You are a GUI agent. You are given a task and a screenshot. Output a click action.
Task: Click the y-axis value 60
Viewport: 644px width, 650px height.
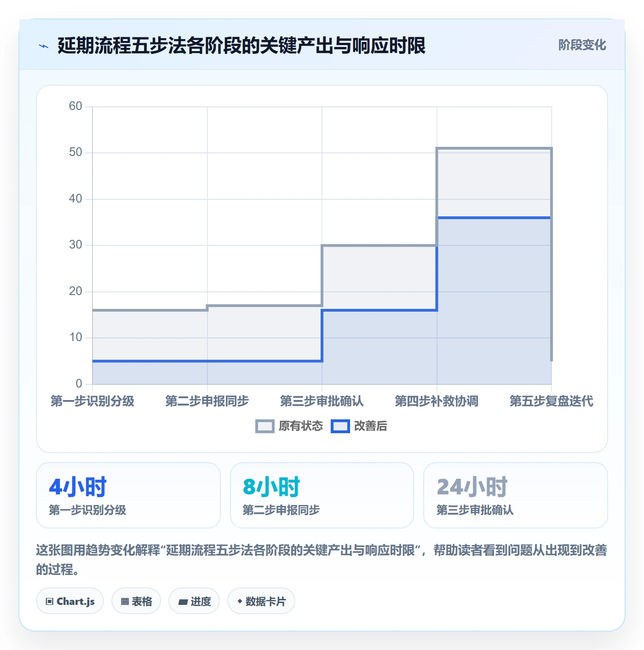[75, 106]
